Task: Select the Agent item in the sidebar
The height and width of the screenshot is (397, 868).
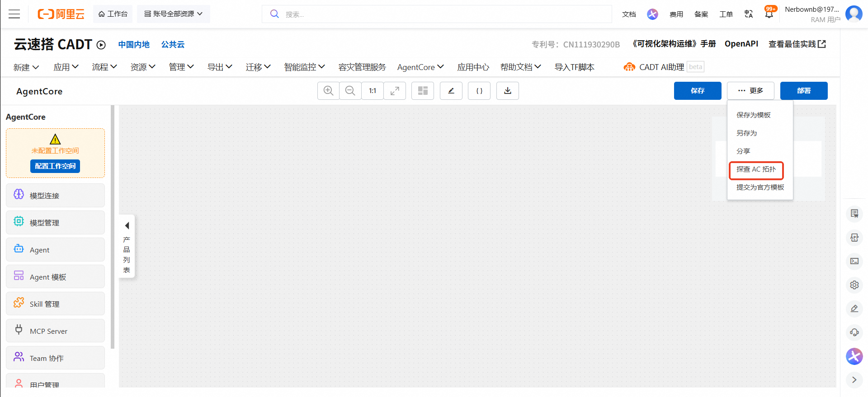Action: (55, 250)
